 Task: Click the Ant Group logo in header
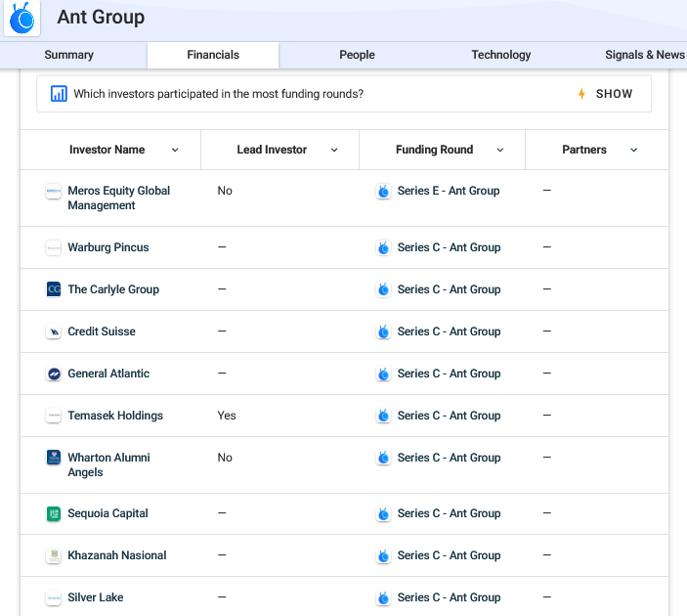[x=21, y=18]
